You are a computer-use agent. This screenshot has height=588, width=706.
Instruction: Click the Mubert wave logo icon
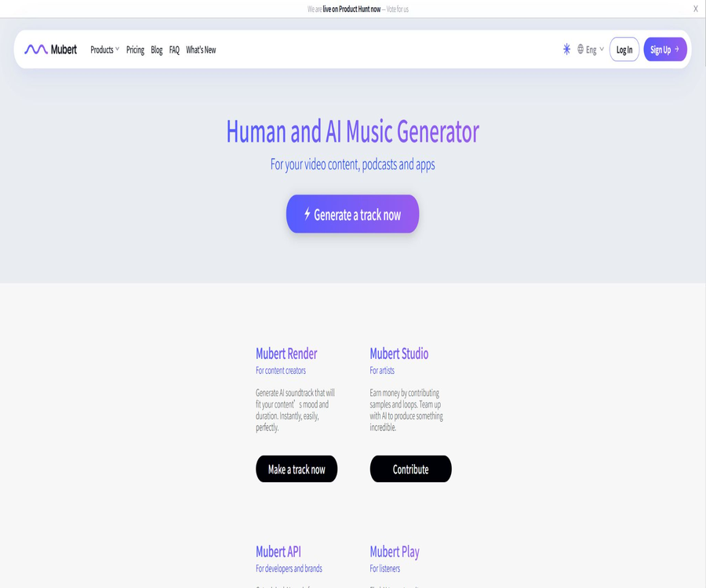[x=36, y=49]
